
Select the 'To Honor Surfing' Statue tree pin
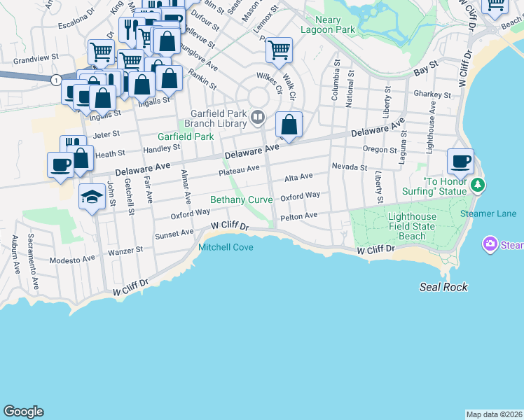(x=478, y=185)
